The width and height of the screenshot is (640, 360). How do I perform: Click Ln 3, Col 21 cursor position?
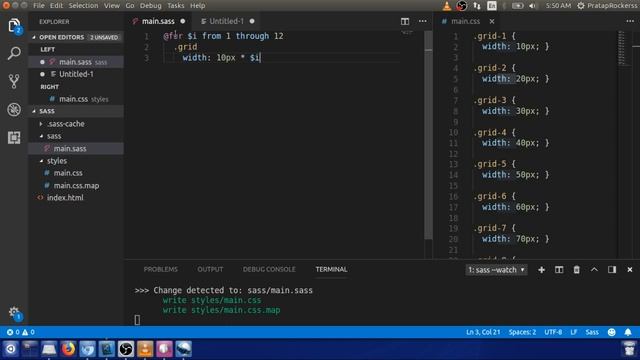point(483,332)
